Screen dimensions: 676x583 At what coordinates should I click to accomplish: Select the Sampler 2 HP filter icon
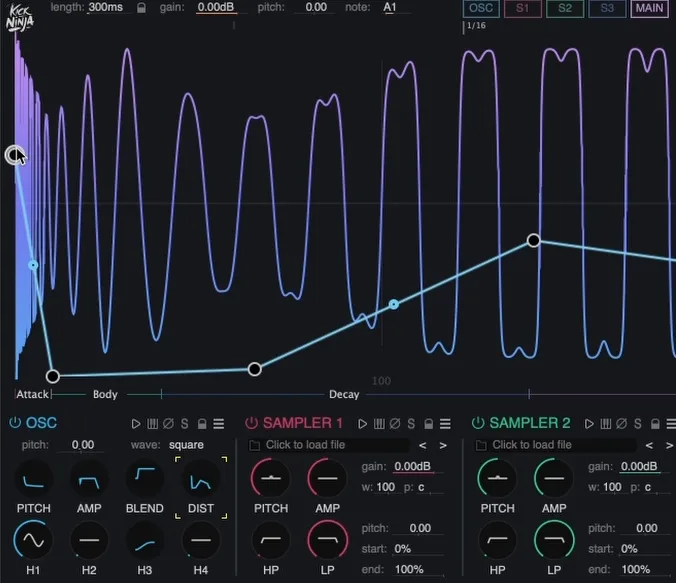tap(497, 539)
